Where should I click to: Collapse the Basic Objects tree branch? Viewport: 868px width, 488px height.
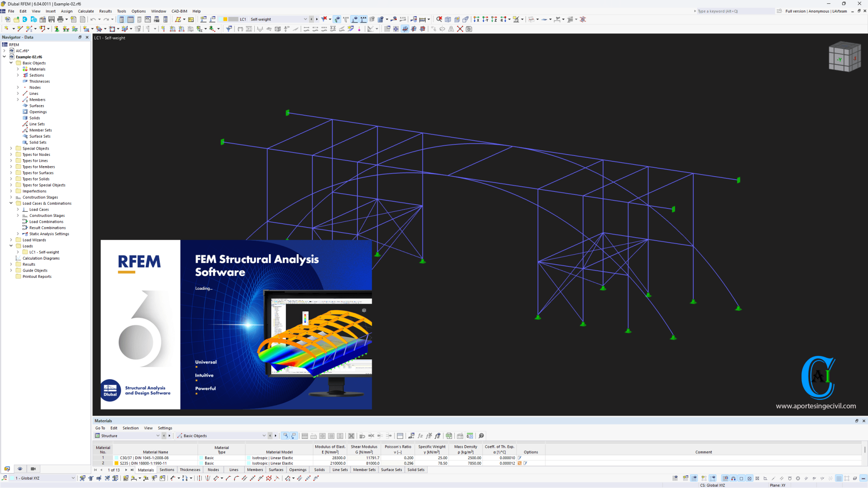(11, 63)
